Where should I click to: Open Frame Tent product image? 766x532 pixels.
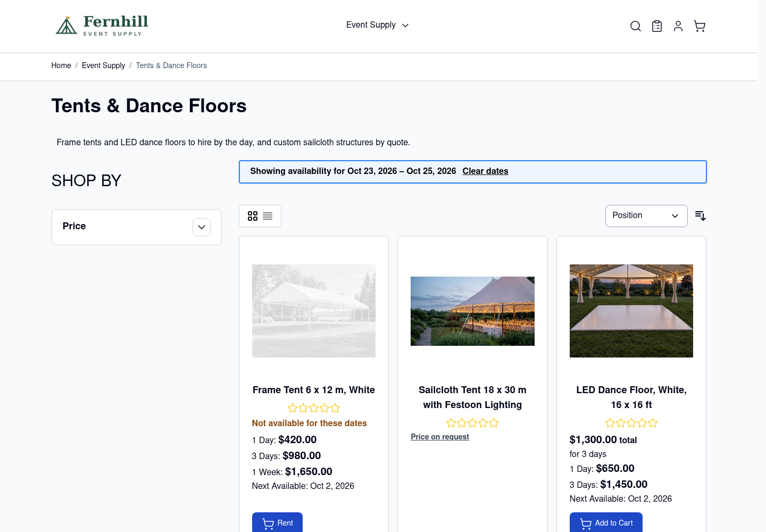click(x=314, y=311)
